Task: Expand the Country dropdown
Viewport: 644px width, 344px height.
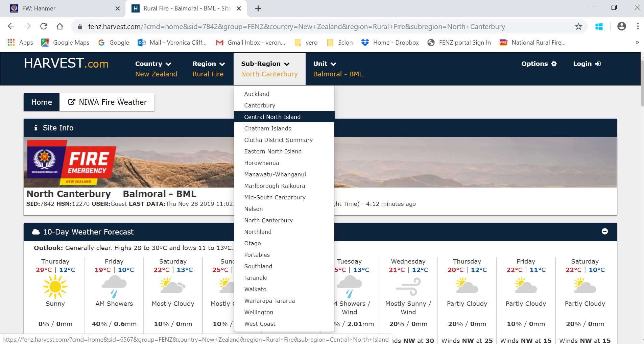Action: point(153,64)
